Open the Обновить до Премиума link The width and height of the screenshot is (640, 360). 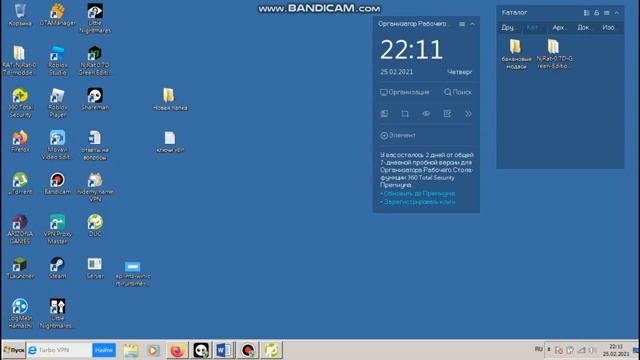tap(418, 193)
